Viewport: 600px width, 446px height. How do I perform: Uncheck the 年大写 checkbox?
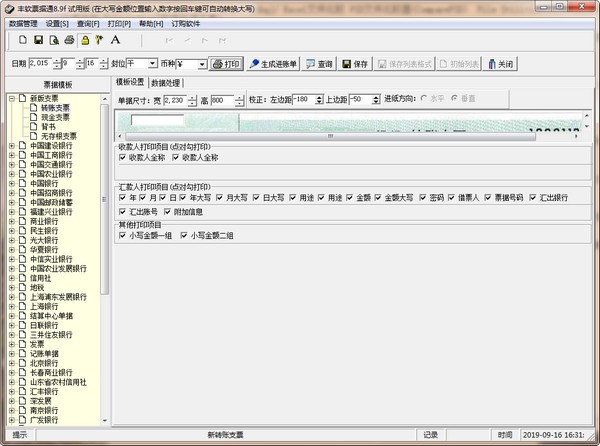coord(183,197)
